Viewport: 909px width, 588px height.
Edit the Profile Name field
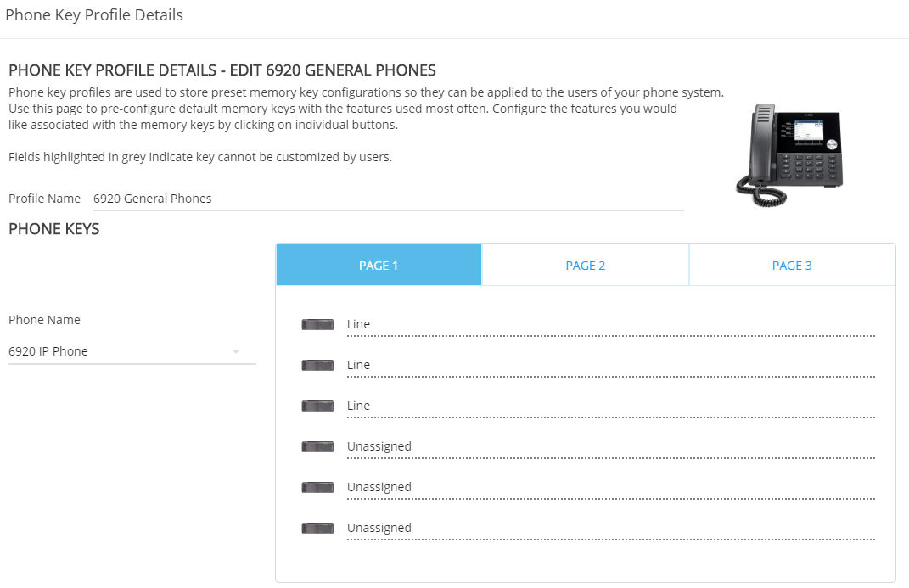[x=389, y=199]
